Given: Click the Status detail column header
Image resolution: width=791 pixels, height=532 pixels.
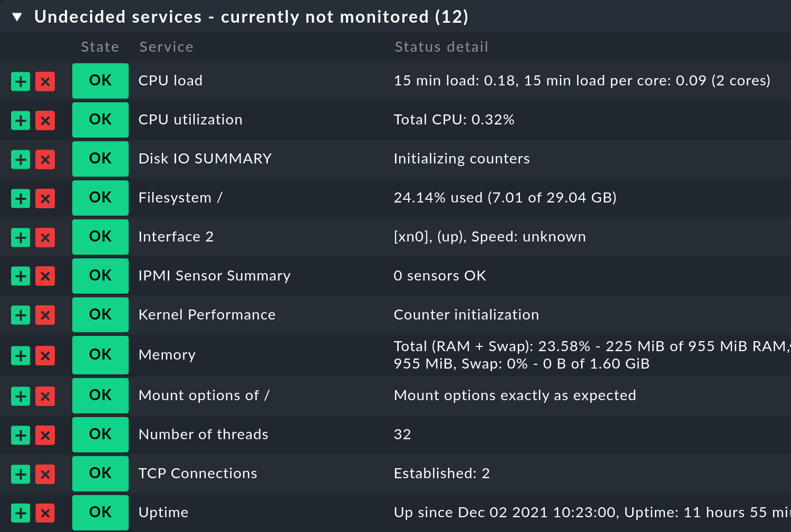Looking at the screenshot, I should (441, 47).
